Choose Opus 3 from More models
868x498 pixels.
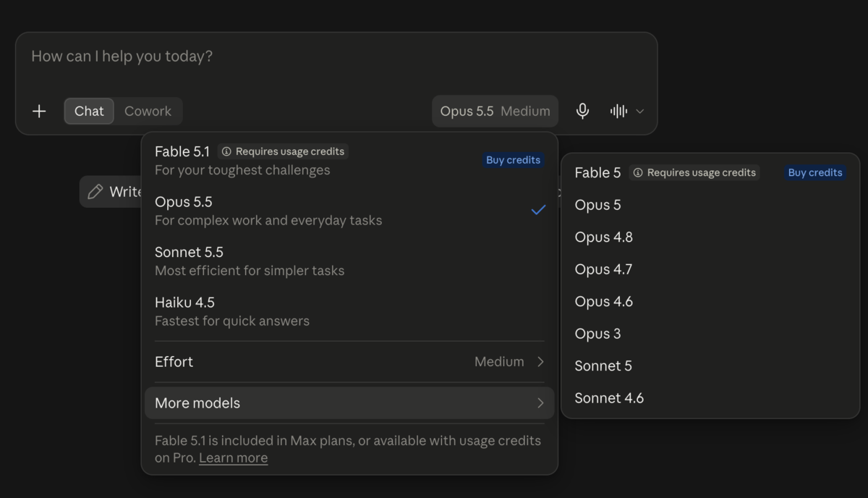tap(710, 334)
